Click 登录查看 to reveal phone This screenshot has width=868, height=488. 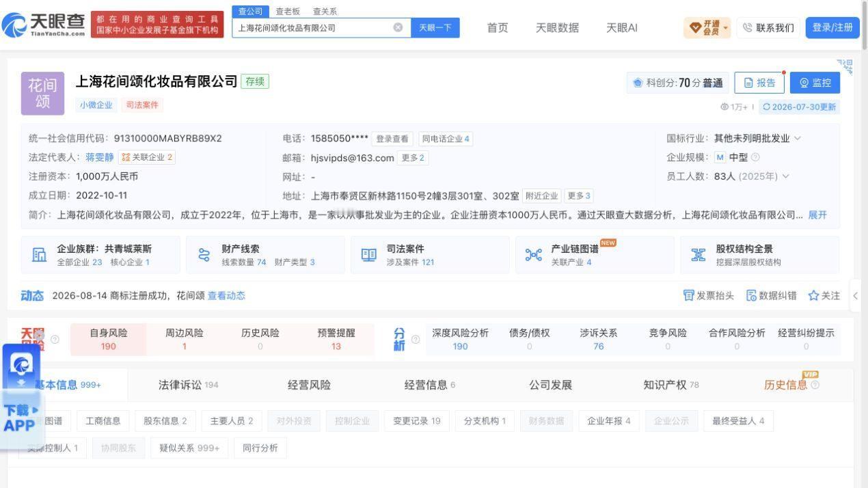(393, 139)
